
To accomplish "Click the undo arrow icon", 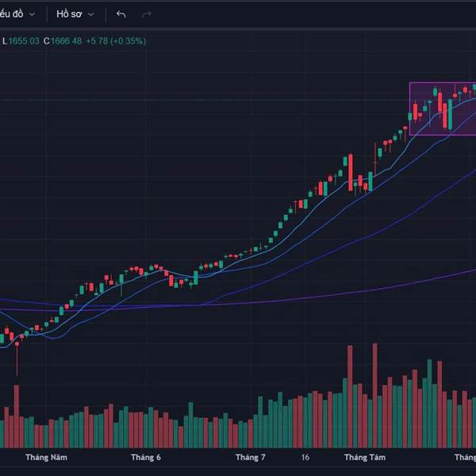I will [x=121, y=14].
